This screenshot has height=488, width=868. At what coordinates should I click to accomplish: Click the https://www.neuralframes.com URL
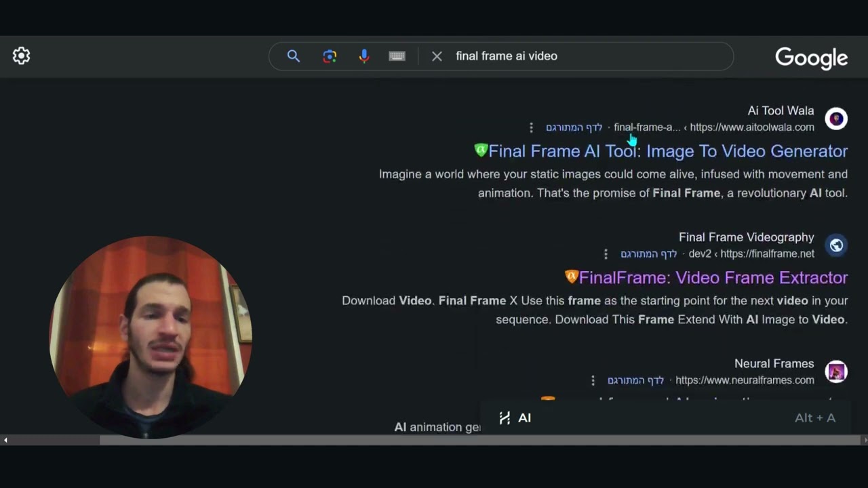[745, 380]
